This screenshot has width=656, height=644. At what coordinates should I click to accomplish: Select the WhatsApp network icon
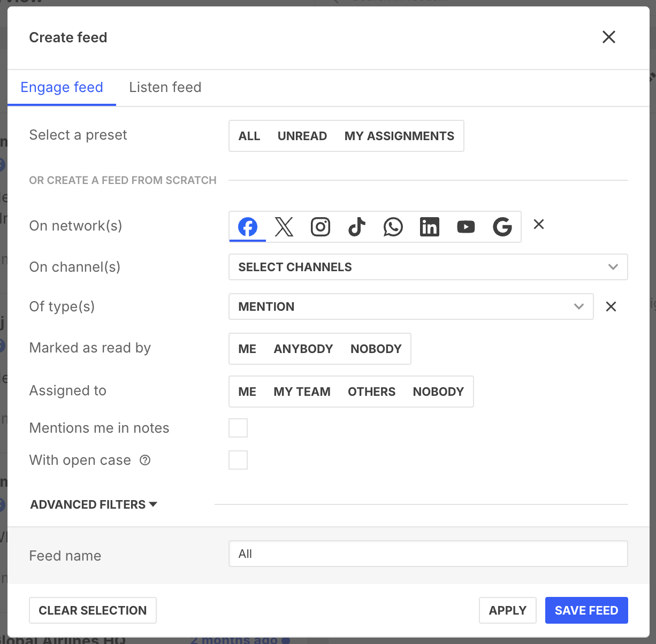(393, 227)
